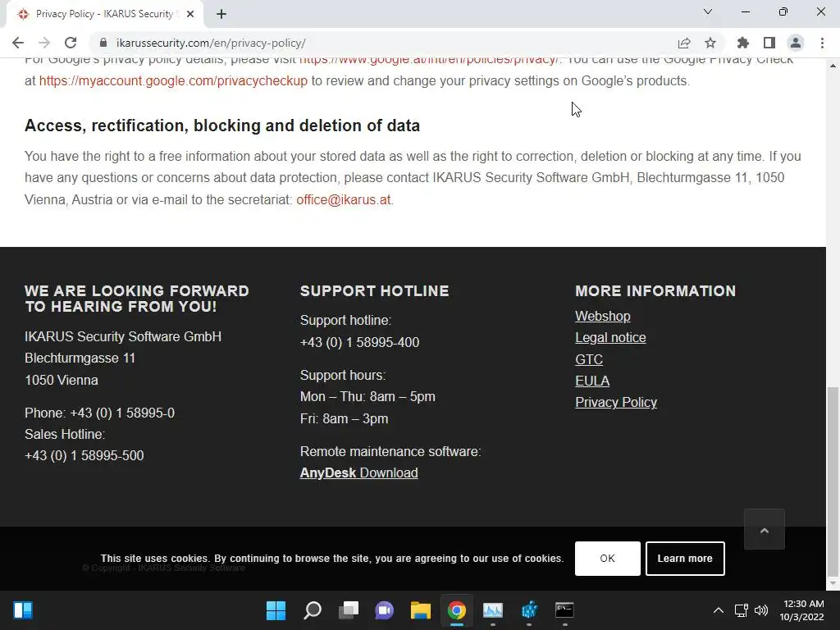The image size is (840, 630).
Task: Open the Windows Start menu
Action: [x=276, y=610]
